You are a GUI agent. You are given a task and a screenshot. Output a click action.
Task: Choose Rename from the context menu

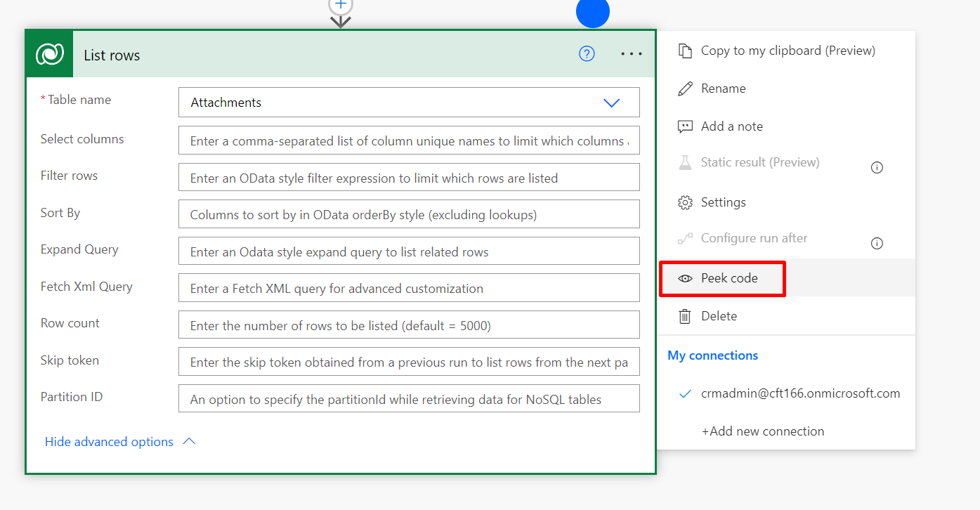click(x=723, y=89)
